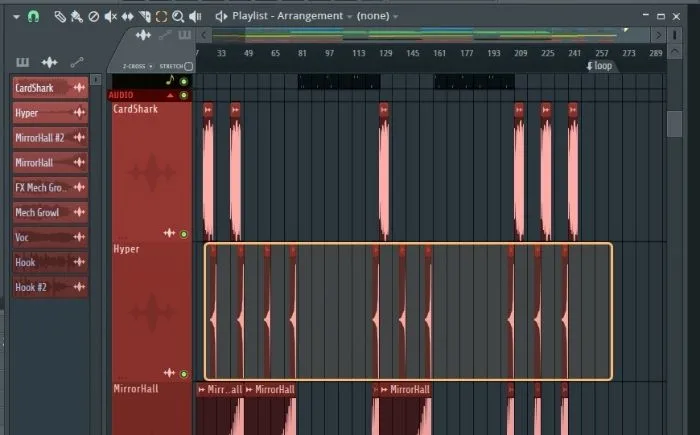Viewport: 700px width, 435px height.
Task: Show audio clips in top picker tabs
Action: [x=143, y=35]
